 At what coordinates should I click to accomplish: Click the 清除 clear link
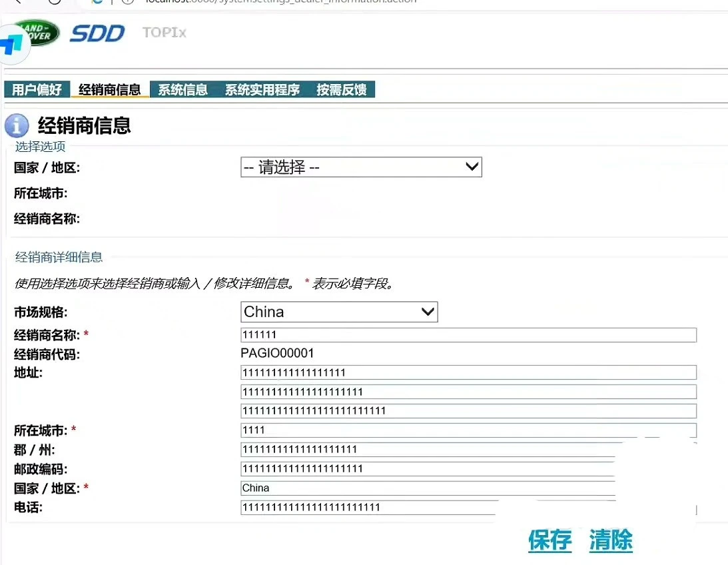pos(610,541)
